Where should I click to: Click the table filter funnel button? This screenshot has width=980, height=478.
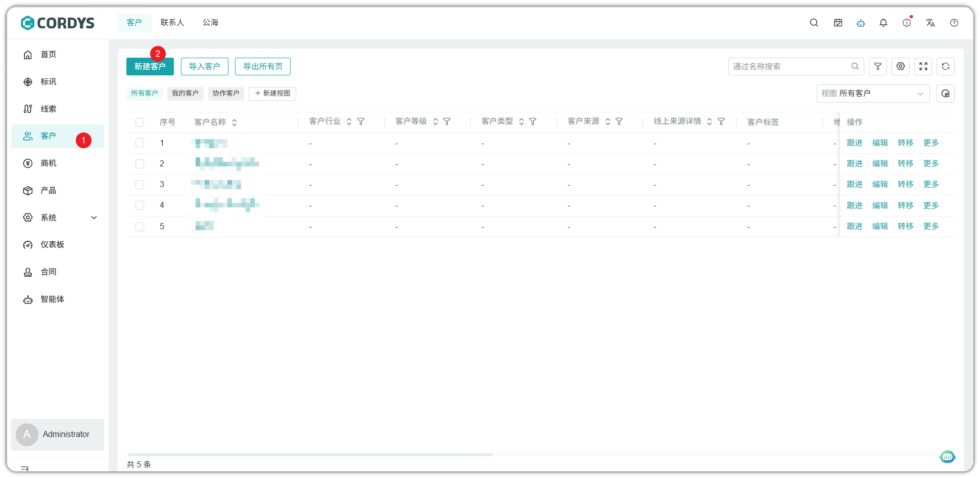pos(878,66)
